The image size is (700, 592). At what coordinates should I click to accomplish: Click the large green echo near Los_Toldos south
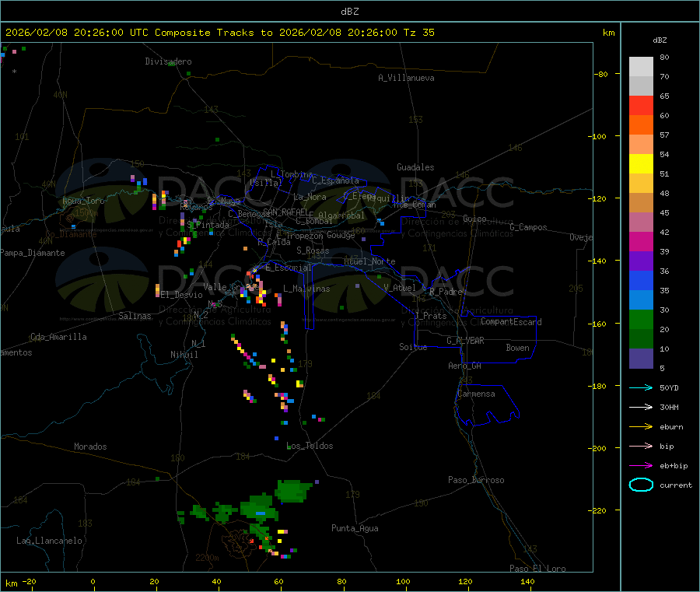tap(292, 490)
